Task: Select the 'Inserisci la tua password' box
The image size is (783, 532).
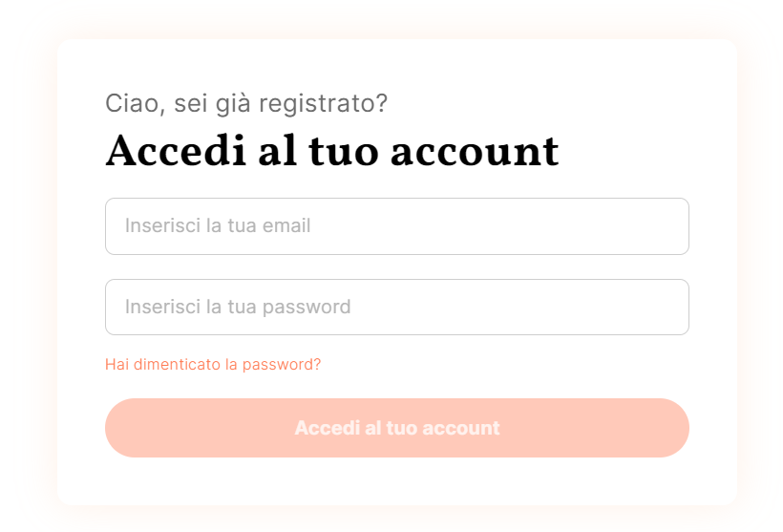Action: pyautogui.click(x=396, y=307)
